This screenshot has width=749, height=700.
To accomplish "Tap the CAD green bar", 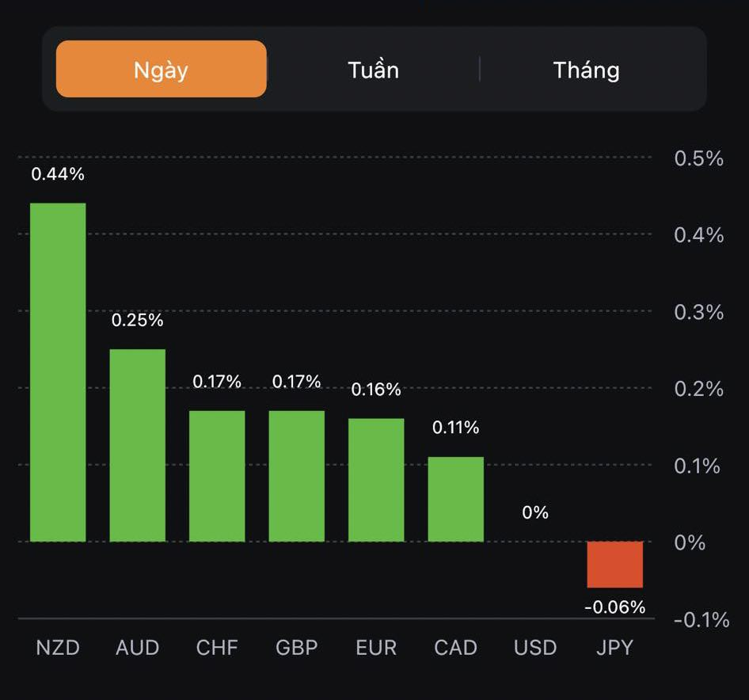I will (456, 499).
